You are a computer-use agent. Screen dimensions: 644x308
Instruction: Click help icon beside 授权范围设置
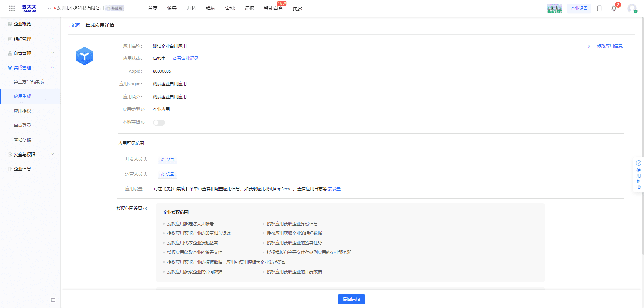[145, 209]
